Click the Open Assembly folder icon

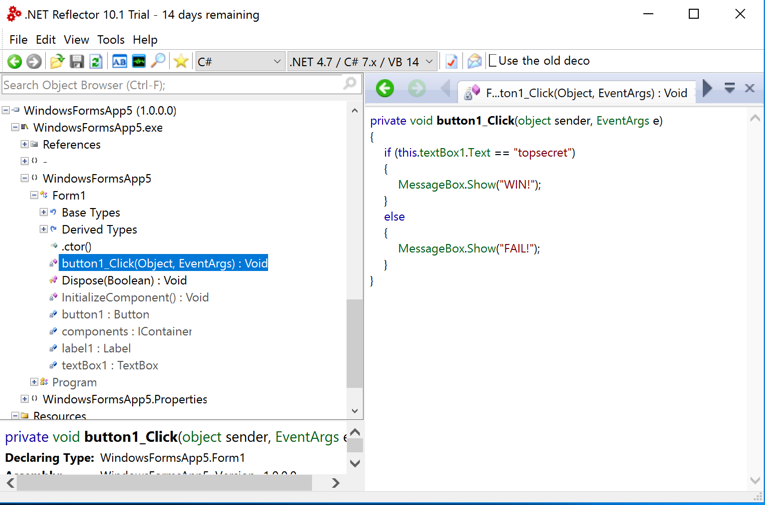click(x=57, y=61)
